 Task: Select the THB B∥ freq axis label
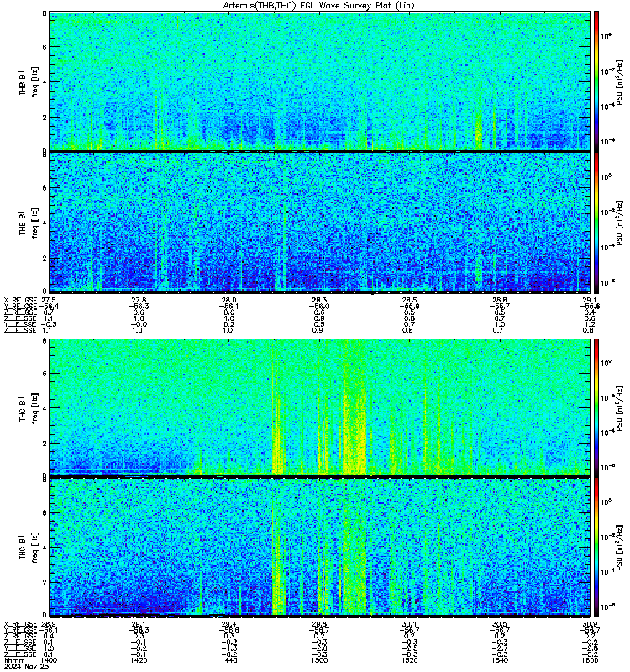point(29,223)
